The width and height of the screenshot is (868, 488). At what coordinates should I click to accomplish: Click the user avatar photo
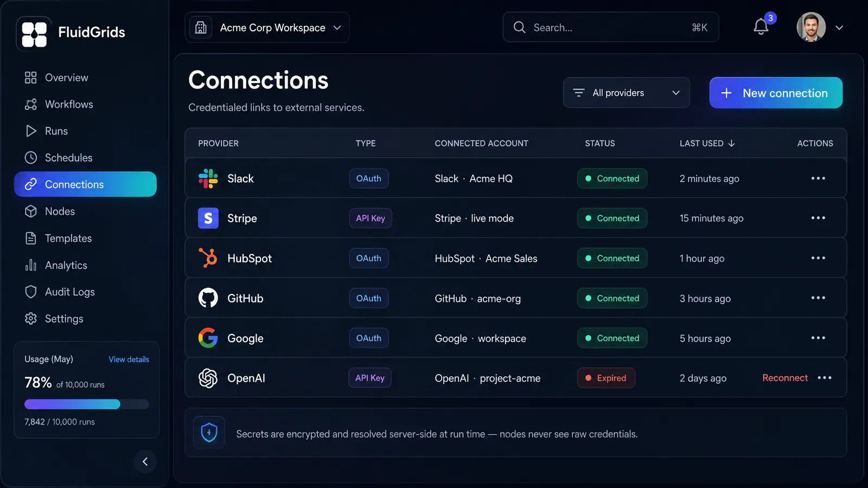tap(811, 27)
